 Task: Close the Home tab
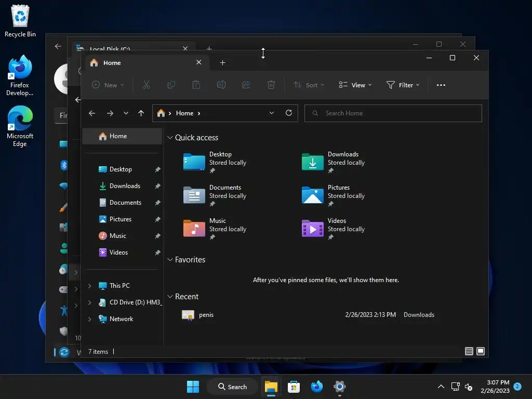click(x=199, y=62)
